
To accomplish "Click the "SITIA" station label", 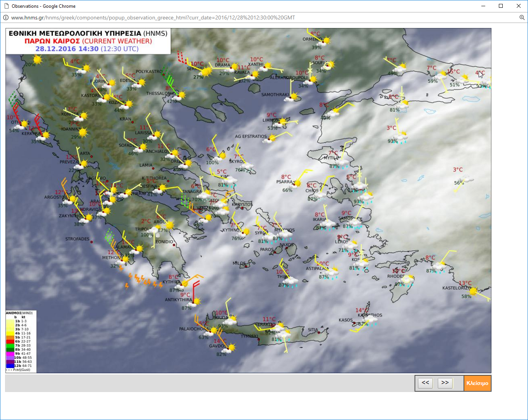I will tap(313, 330).
